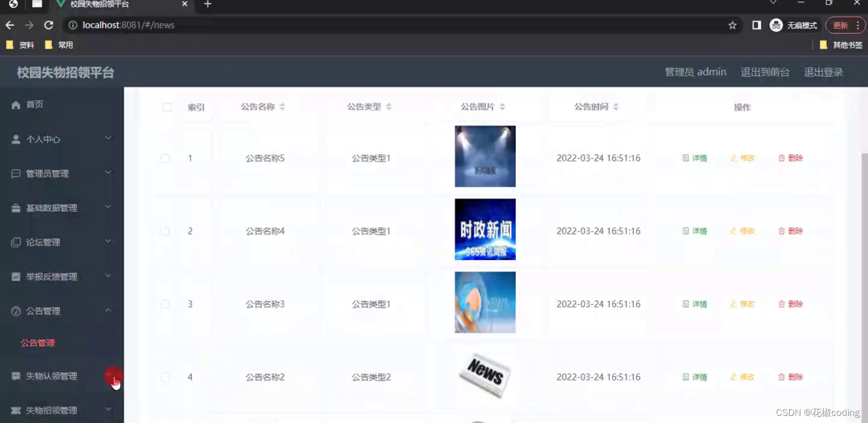Open the 基础数据管理 menu label

pos(51,208)
